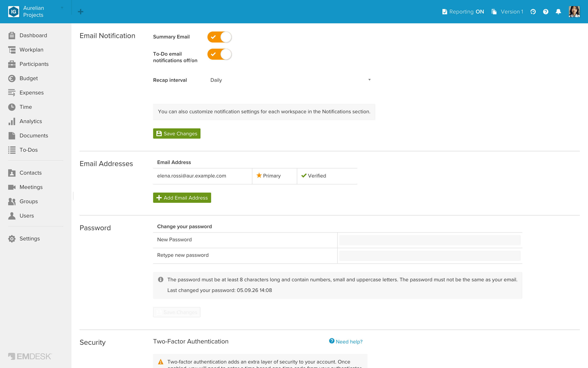
Task: Click the plus add icon in header
Action: click(81, 12)
